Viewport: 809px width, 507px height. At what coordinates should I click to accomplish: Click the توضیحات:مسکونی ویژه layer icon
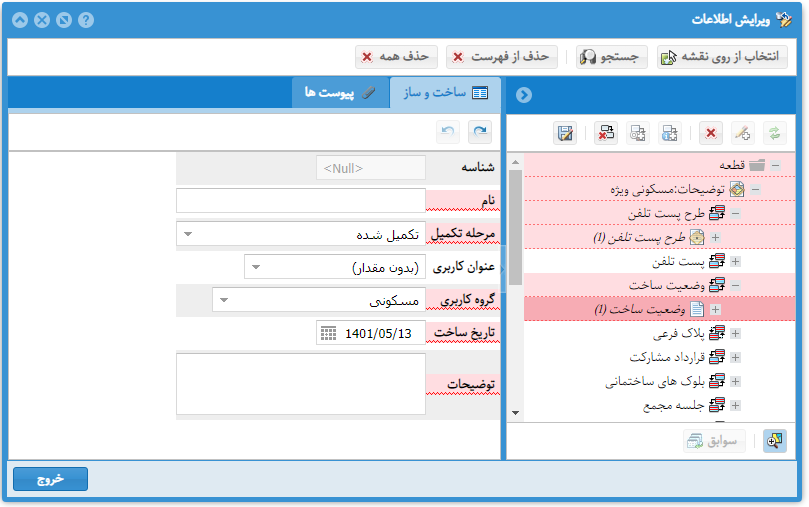pyautogui.click(x=737, y=189)
